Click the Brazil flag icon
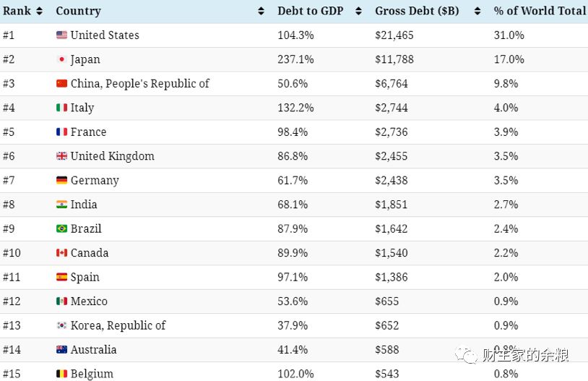Screen dimensions: 588x381 click(61, 228)
